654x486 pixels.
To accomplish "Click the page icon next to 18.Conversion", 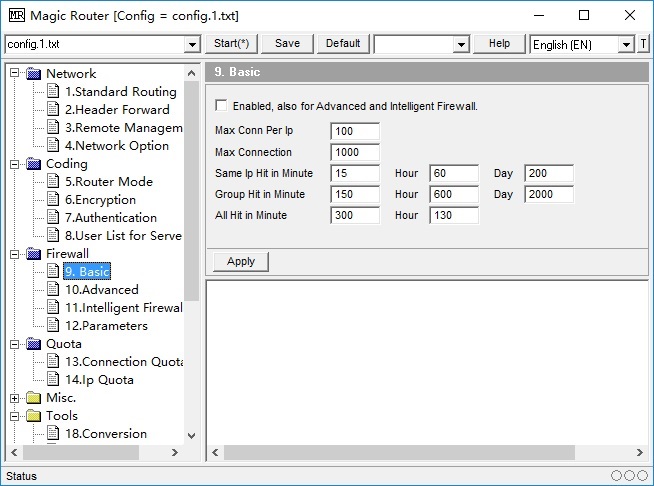I will point(53,433).
